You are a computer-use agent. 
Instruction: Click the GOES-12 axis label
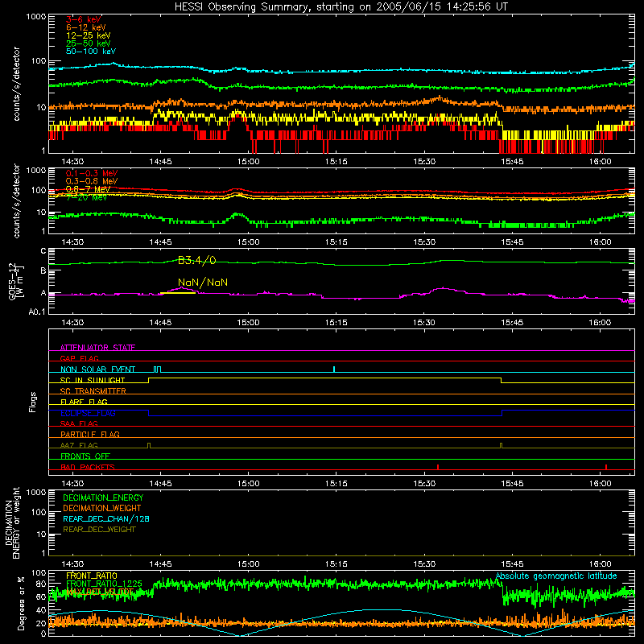(x=15, y=281)
